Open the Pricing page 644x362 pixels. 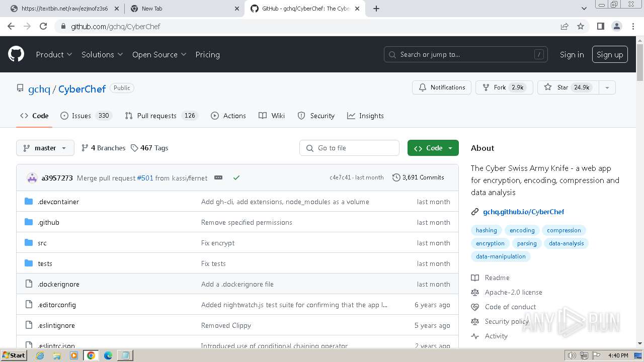click(207, 54)
